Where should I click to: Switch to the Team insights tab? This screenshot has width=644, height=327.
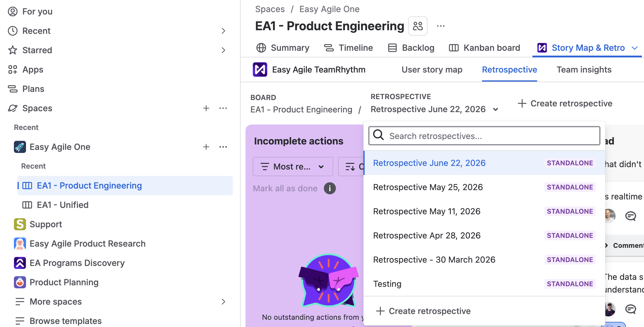(x=584, y=70)
